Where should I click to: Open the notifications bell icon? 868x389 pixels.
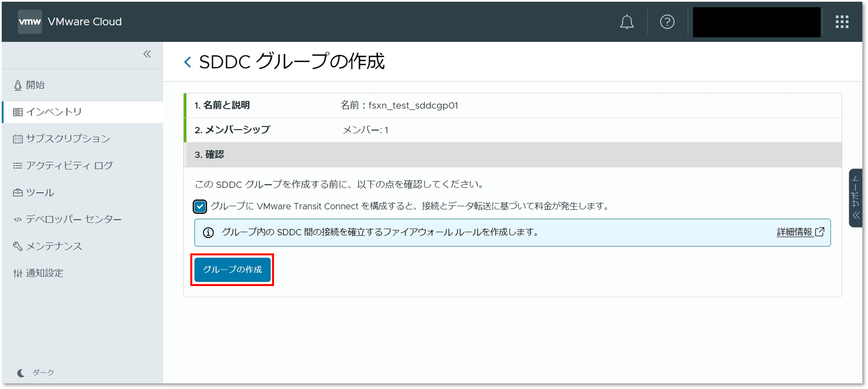click(x=627, y=22)
